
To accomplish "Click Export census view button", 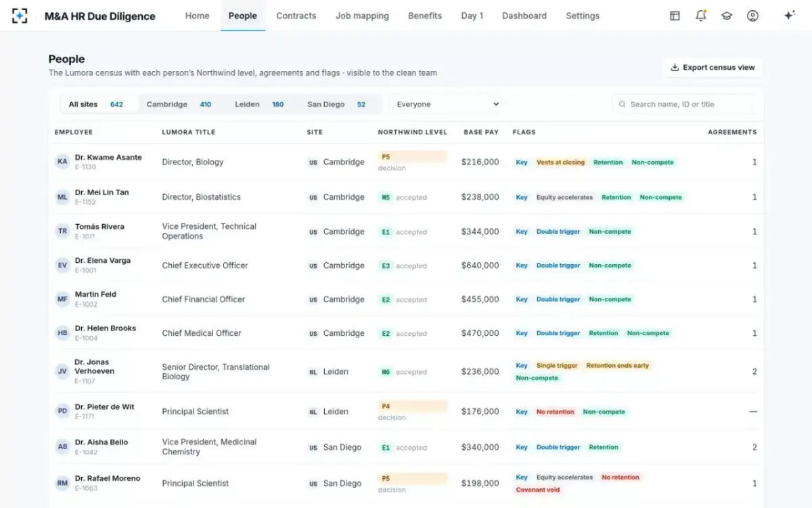I will [713, 68].
